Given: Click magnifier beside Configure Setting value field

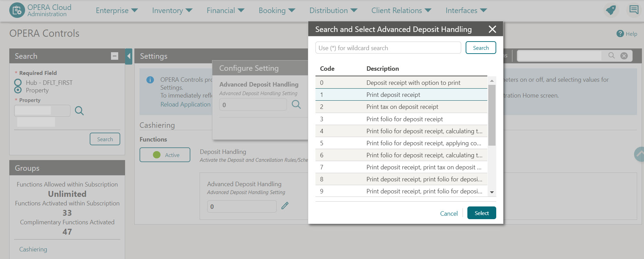Looking at the screenshot, I should 296,104.
